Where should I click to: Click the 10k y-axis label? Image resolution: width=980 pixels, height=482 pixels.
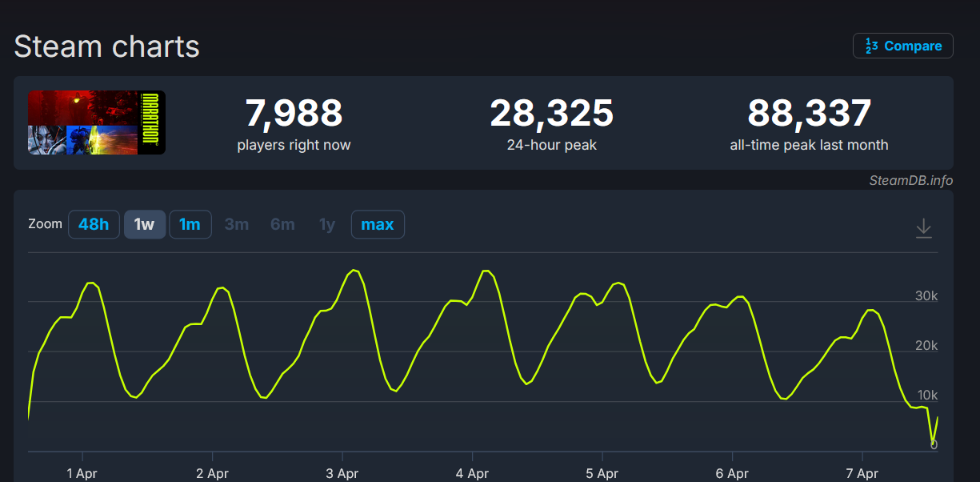[926, 396]
